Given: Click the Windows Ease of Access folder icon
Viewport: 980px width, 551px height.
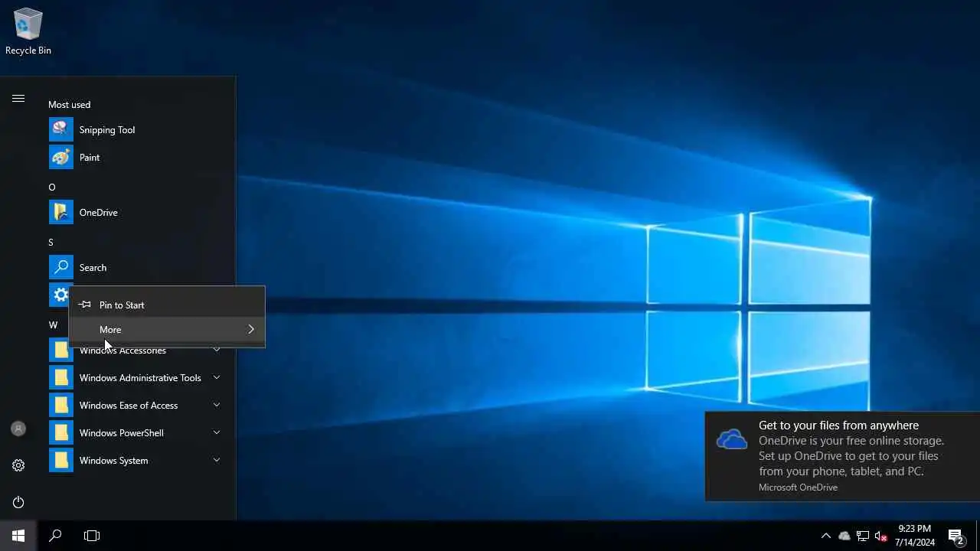Looking at the screenshot, I should (61, 405).
